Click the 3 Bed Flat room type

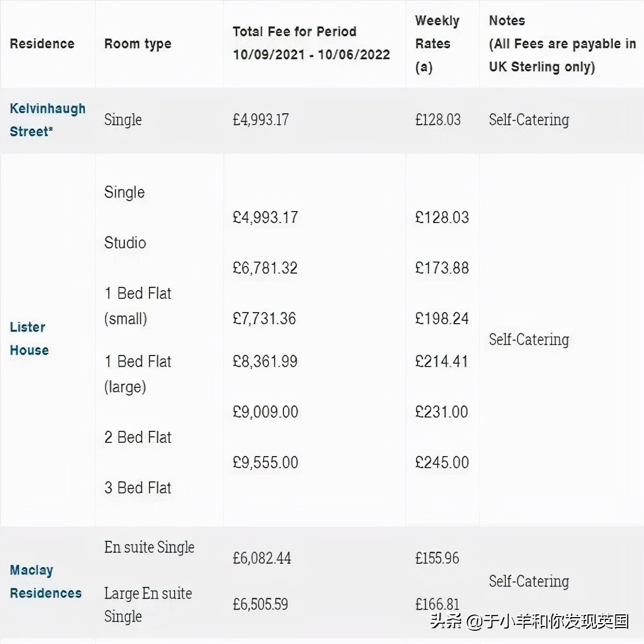click(138, 488)
